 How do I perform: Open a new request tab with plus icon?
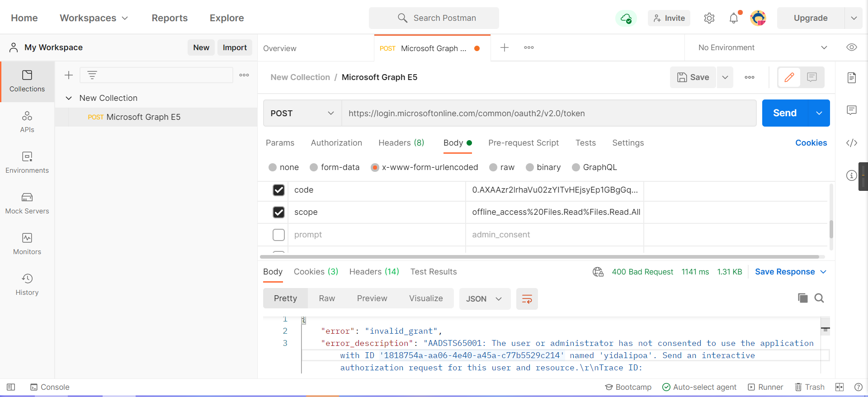pos(505,47)
